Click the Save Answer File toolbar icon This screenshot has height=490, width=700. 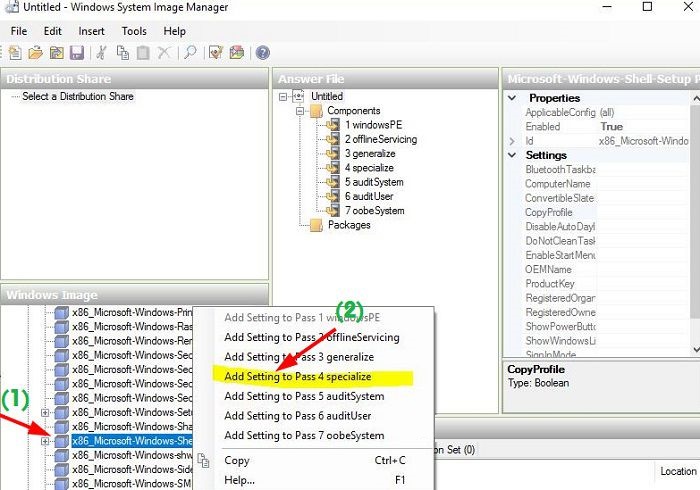77,53
